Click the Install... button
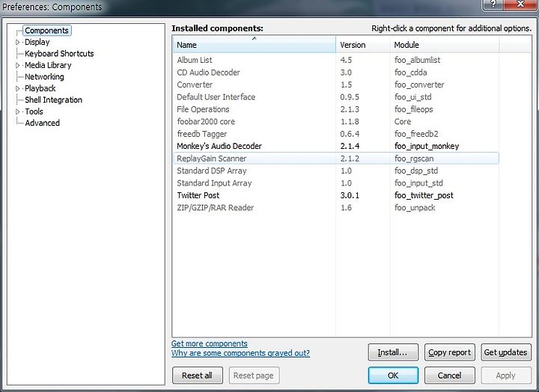539x392 pixels. [x=393, y=352]
